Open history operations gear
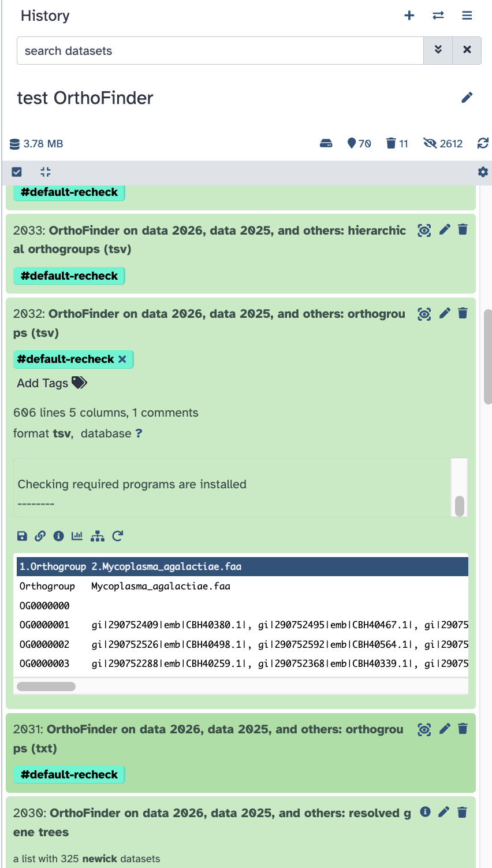 pyautogui.click(x=483, y=172)
